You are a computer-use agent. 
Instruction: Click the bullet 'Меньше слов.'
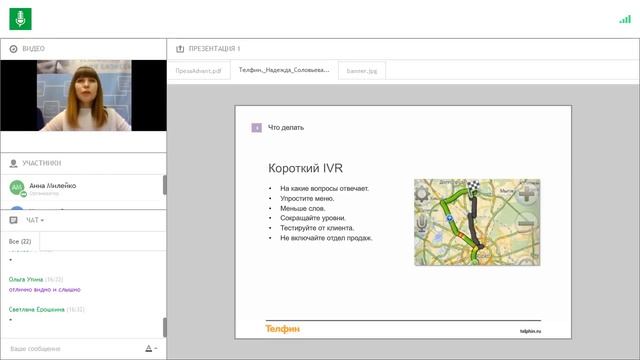coord(302,208)
